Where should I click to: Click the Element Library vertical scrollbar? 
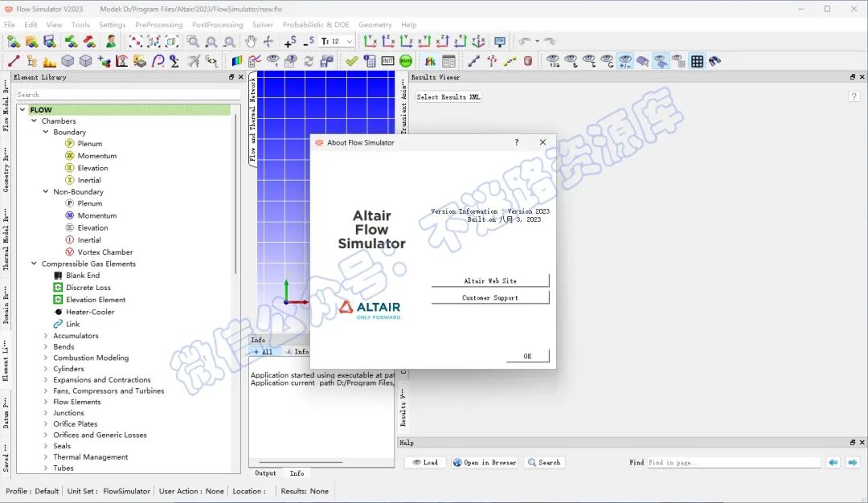click(x=235, y=194)
